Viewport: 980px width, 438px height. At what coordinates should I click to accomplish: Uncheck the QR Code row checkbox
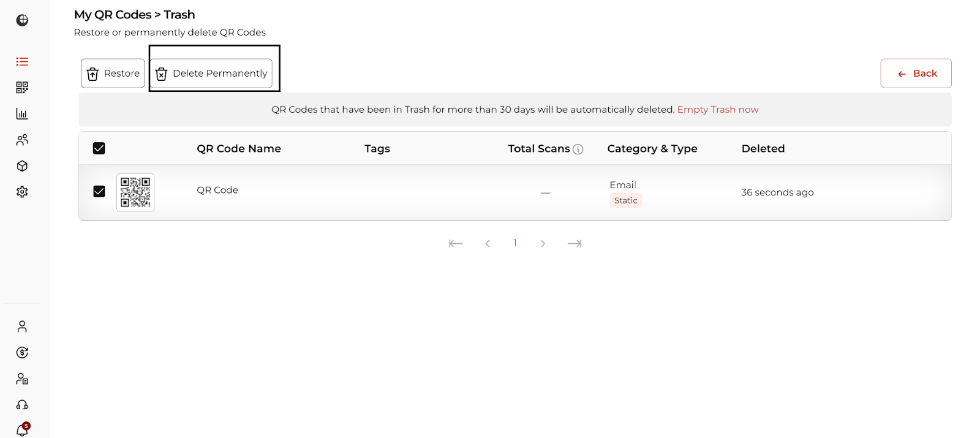(x=99, y=192)
